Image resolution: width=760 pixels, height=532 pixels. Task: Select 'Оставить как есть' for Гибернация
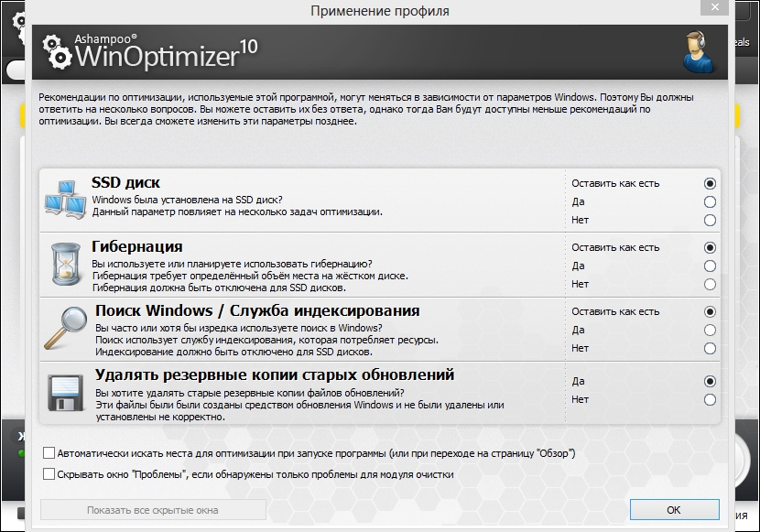pos(710,247)
